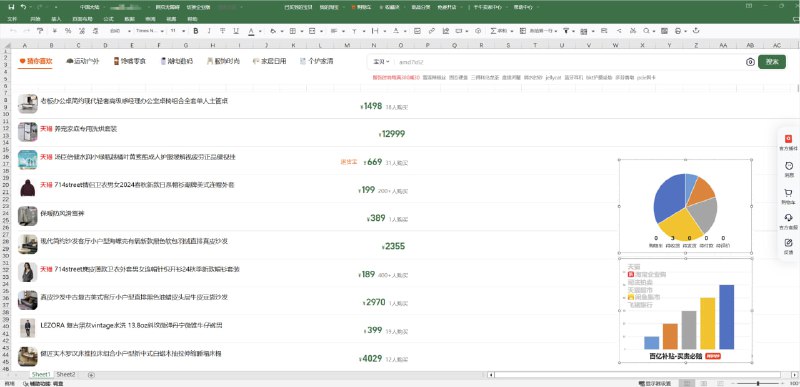This screenshot has width=800, height=387.
Task: Click the search input field with amd7d52
Action: point(569,62)
